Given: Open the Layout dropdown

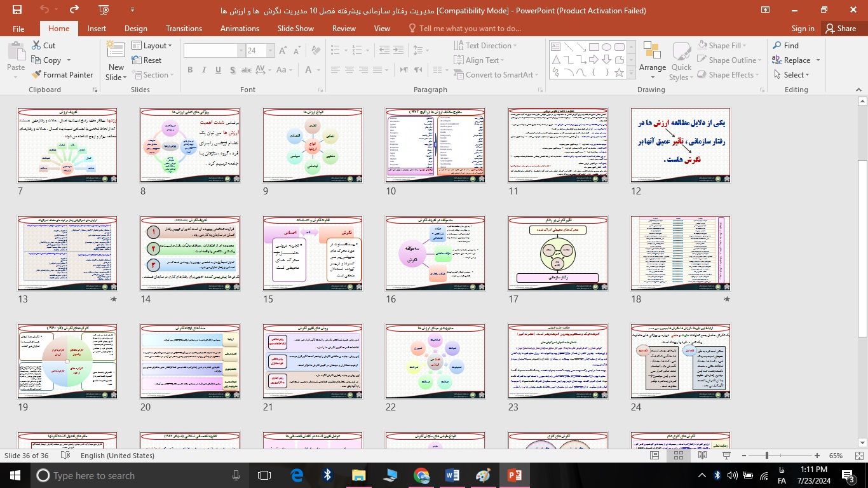Looking at the screenshot, I should [153, 46].
